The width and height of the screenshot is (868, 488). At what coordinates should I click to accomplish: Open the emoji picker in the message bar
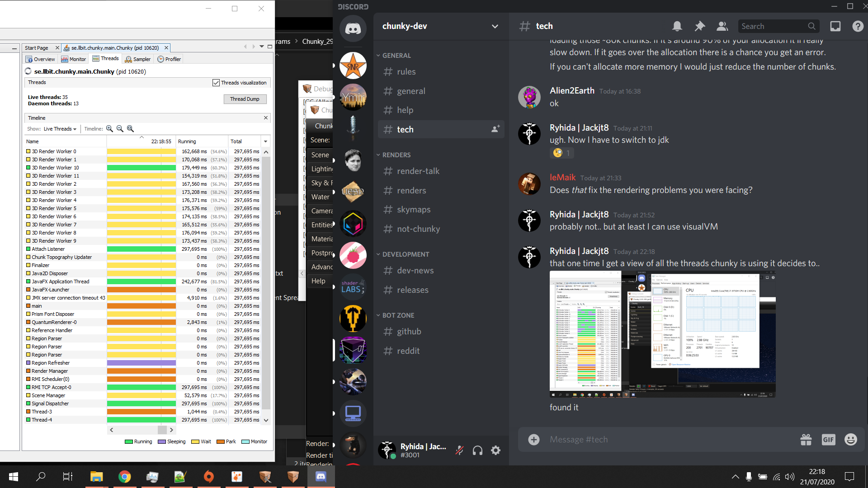851,439
